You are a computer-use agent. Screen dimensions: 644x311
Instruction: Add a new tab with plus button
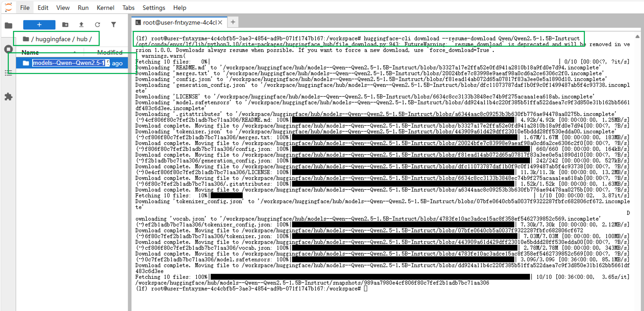click(x=233, y=22)
